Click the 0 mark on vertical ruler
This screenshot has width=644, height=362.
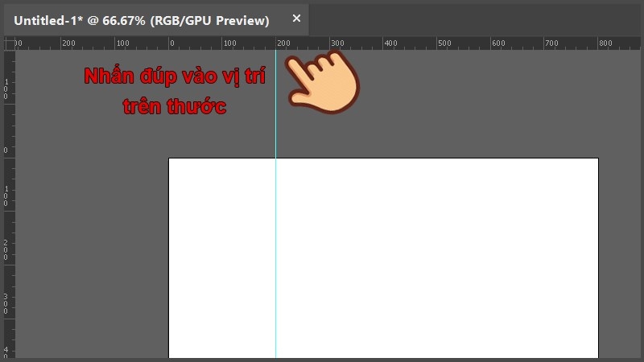[6, 150]
